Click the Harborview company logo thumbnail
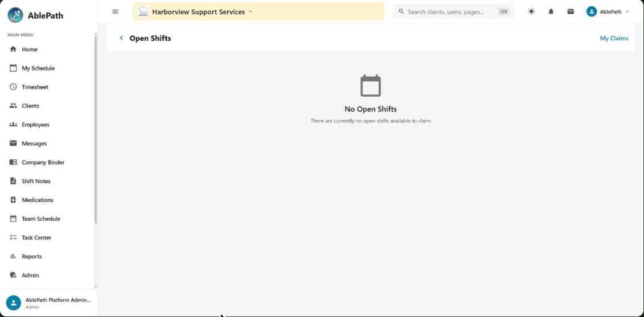Screen dimensions: 644x317 [143, 11]
